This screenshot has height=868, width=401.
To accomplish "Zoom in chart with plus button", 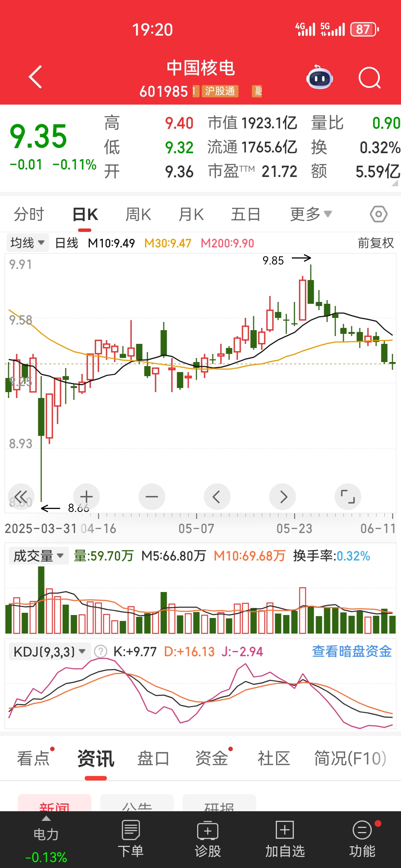I will point(87,497).
